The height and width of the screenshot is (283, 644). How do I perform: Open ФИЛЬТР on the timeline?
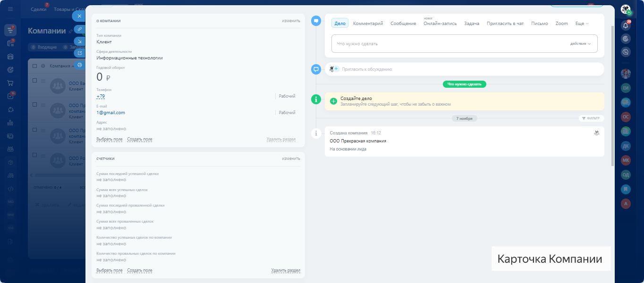tap(591, 118)
